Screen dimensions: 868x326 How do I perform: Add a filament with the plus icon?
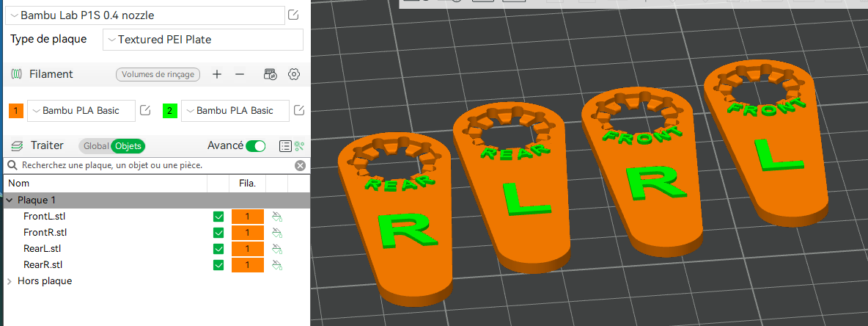[217, 74]
